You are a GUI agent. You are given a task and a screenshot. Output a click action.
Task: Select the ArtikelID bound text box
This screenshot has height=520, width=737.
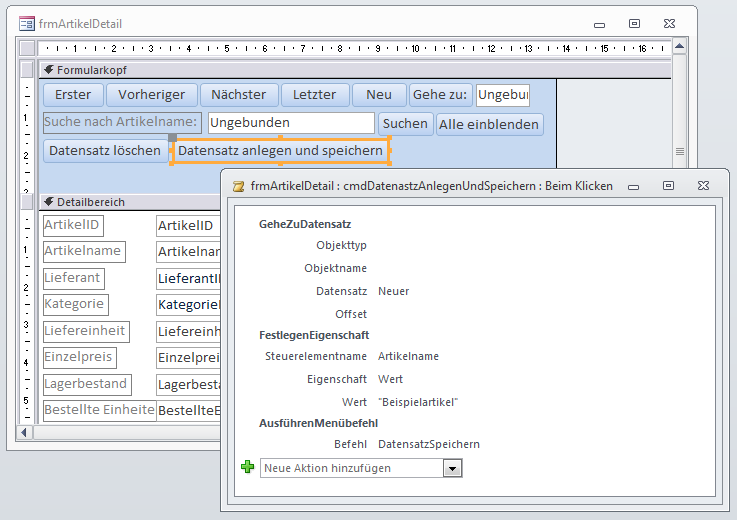coord(188,226)
